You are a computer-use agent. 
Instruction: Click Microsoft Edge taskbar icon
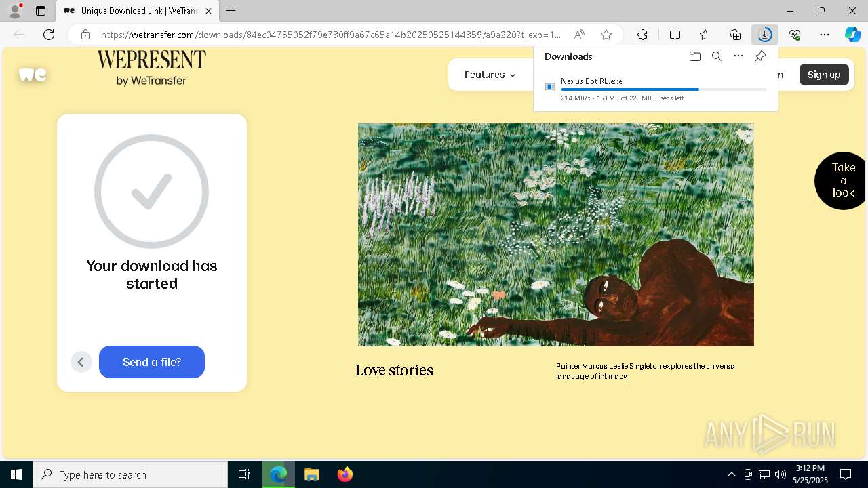(x=279, y=474)
